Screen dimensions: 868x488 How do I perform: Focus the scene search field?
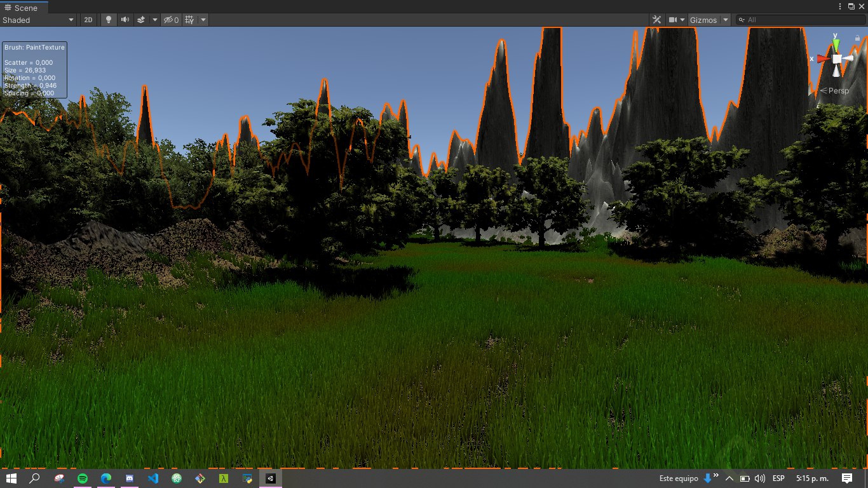point(800,20)
